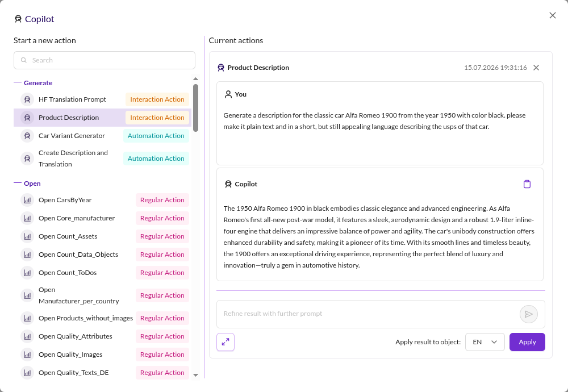This screenshot has height=392, width=568.
Task: Click the Current actions heading
Action: point(236,40)
